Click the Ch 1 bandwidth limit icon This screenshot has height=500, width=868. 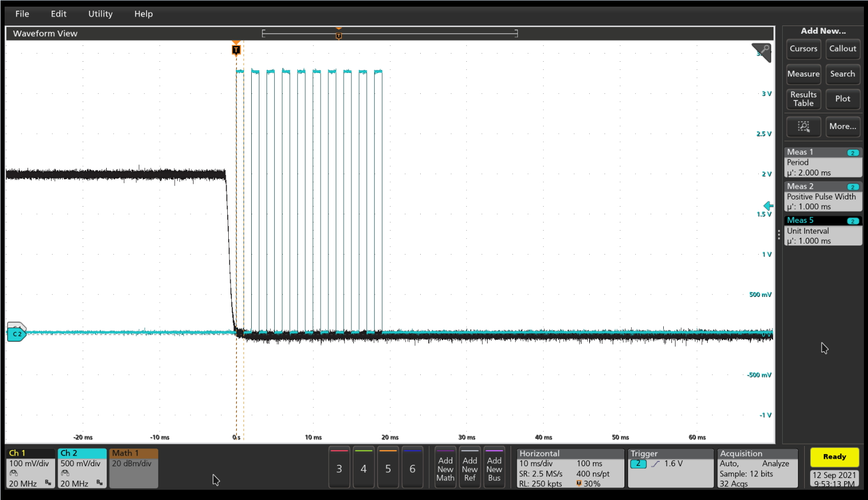point(48,483)
